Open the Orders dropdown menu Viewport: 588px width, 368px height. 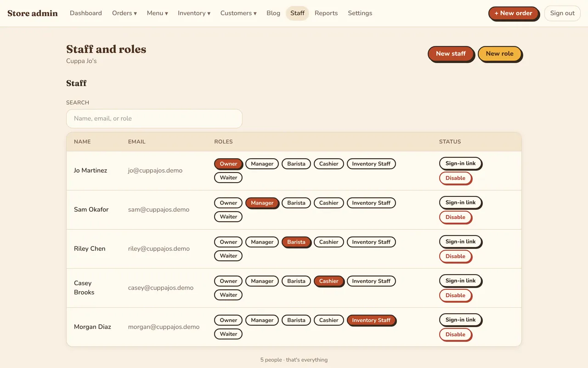pos(124,13)
